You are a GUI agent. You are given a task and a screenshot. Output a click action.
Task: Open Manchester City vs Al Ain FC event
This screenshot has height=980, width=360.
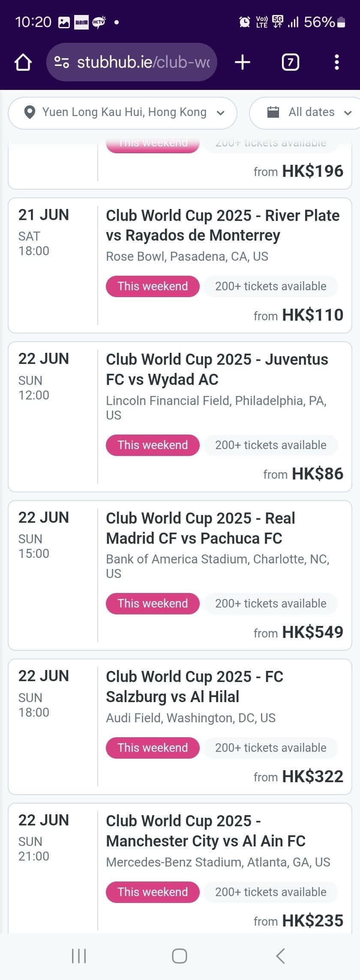pyautogui.click(x=180, y=869)
